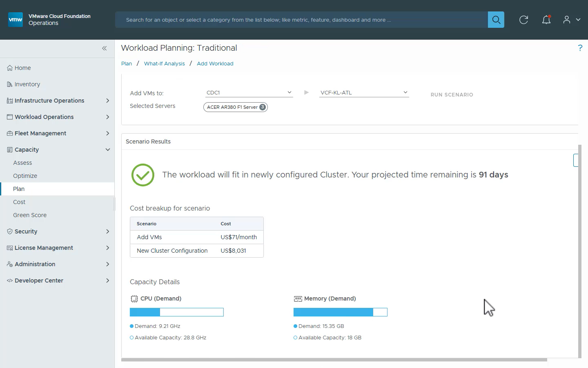
Task: Click Demand: 15.35 GB text
Action: (x=321, y=326)
